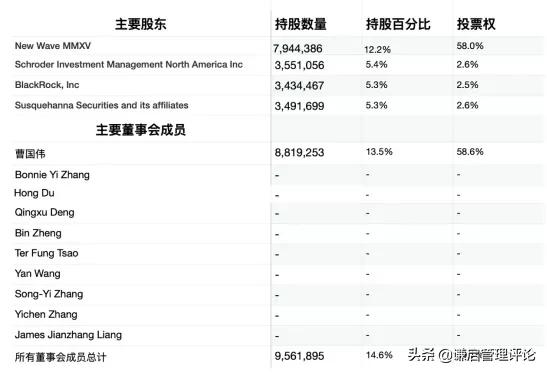Viewport: 547px width, 373px height.
Task: Select the Yan Wang name
Action: coord(37,274)
